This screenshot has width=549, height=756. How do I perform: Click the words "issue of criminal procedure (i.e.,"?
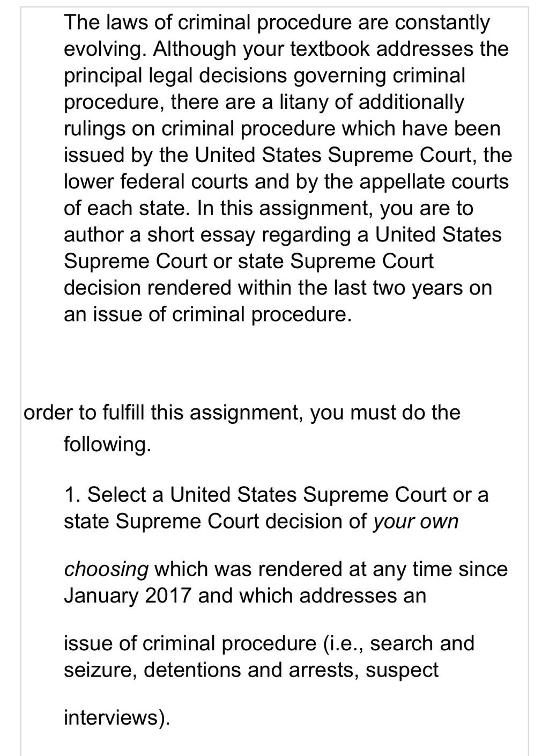pyautogui.click(x=214, y=643)
